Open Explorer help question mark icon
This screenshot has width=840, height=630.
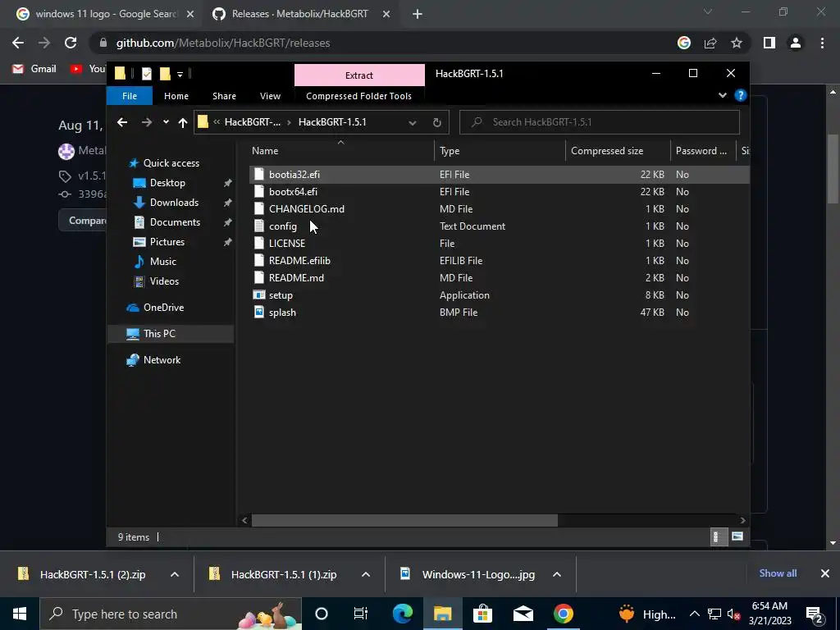click(x=741, y=95)
